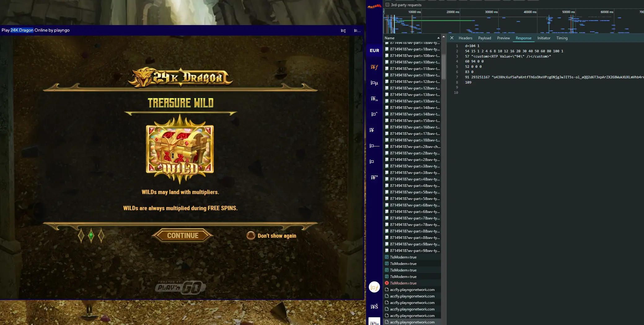The width and height of the screenshot is (644, 325).
Task: Select request 87149418?wv-part=16
Action: (412, 127)
